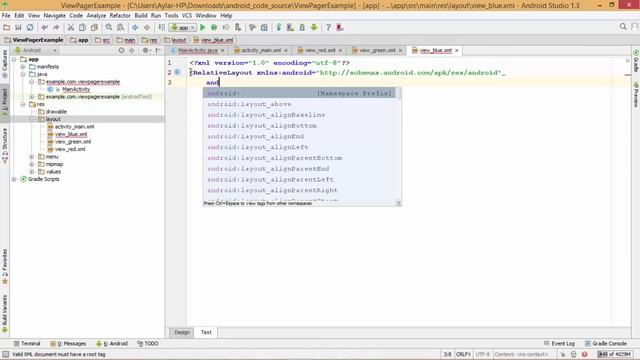Viewport: 640px width, 360px height.
Task: Open the Gradle Console
Action: 606,344
